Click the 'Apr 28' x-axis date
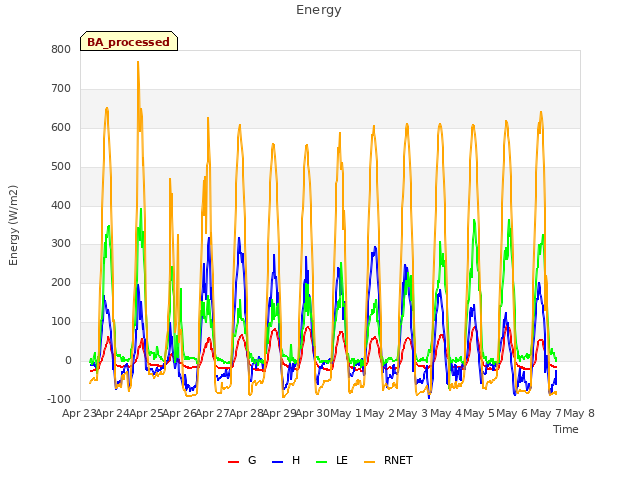Screen dimensions: 640x480 pyautogui.click(x=247, y=413)
